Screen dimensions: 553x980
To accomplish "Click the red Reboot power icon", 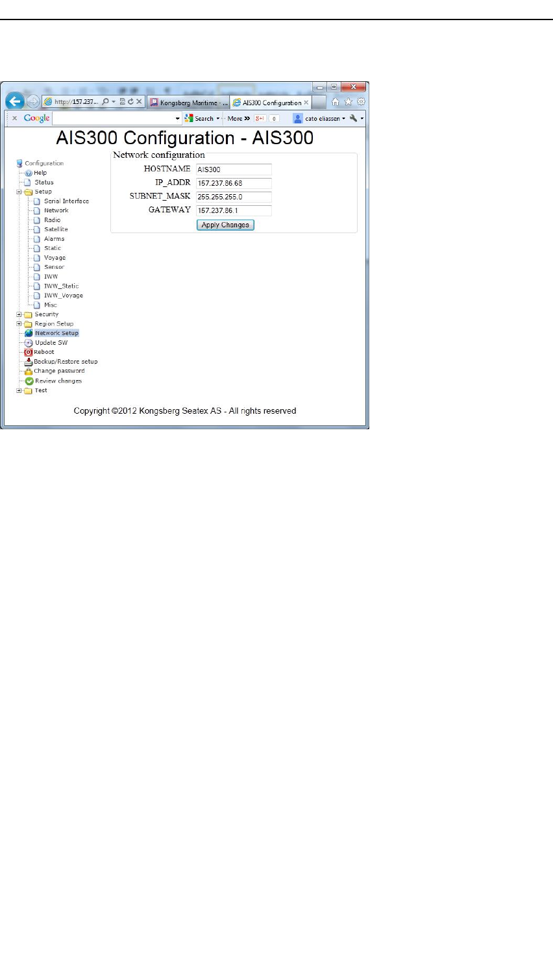I will (29, 352).
